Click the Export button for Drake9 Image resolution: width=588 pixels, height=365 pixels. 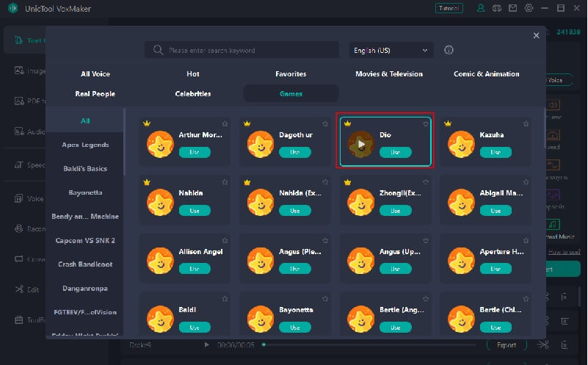507,344
